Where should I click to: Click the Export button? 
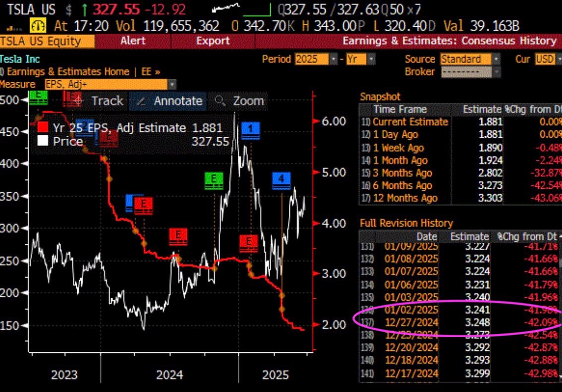click(213, 41)
